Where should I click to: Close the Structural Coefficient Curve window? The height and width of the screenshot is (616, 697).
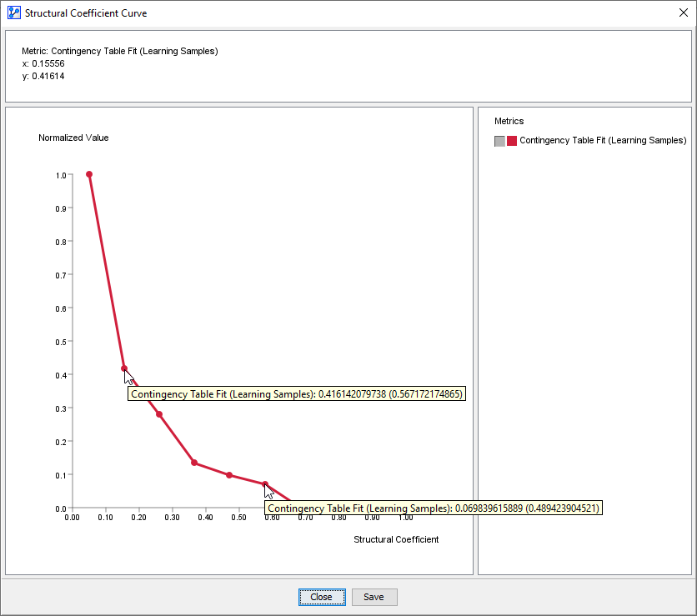click(683, 13)
